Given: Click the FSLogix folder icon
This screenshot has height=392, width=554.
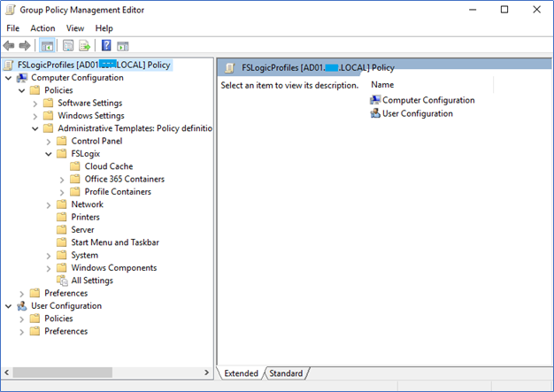Looking at the screenshot, I should (61, 154).
